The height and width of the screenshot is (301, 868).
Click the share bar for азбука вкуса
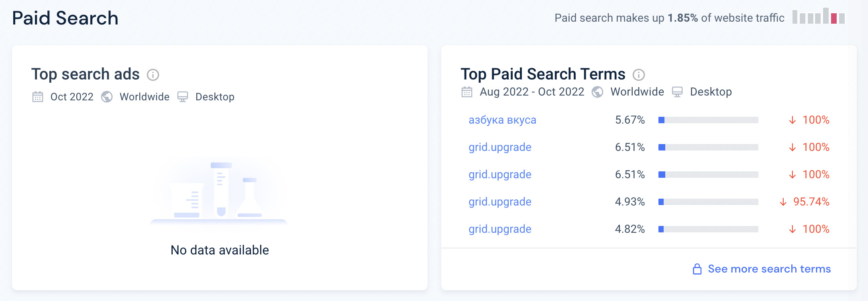click(x=708, y=120)
